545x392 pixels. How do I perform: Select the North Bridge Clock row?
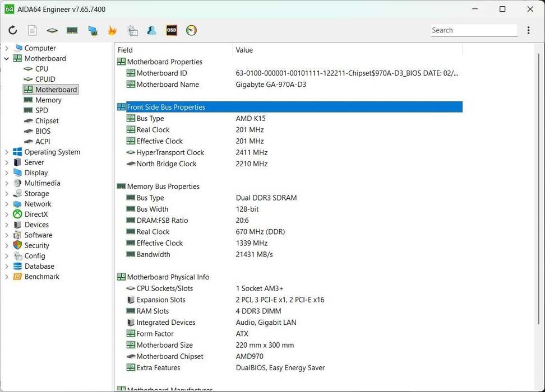289,164
